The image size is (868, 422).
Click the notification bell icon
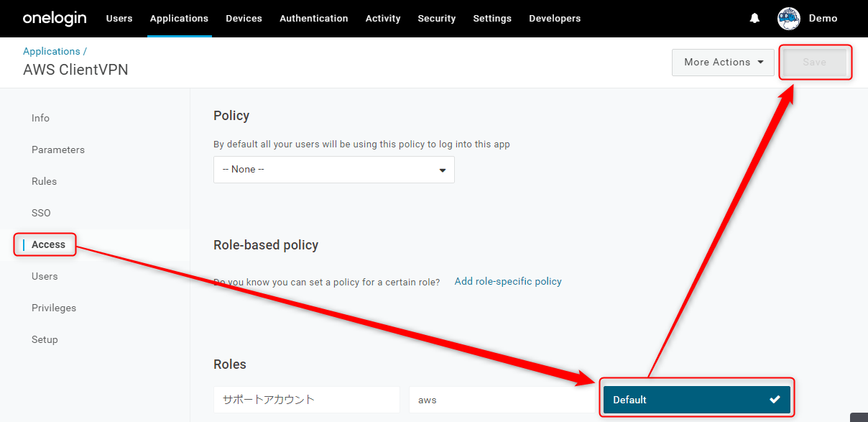pos(754,19)
